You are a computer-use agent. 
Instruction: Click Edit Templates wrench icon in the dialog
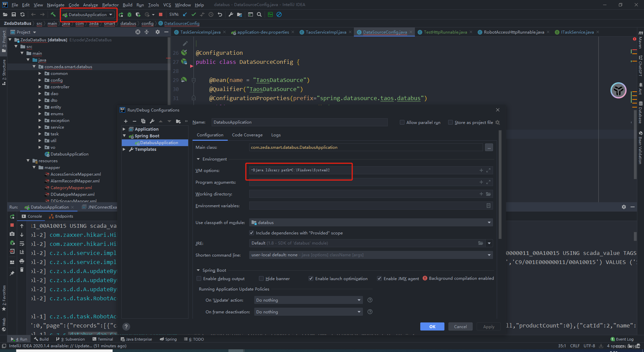(x=152, y=121)
